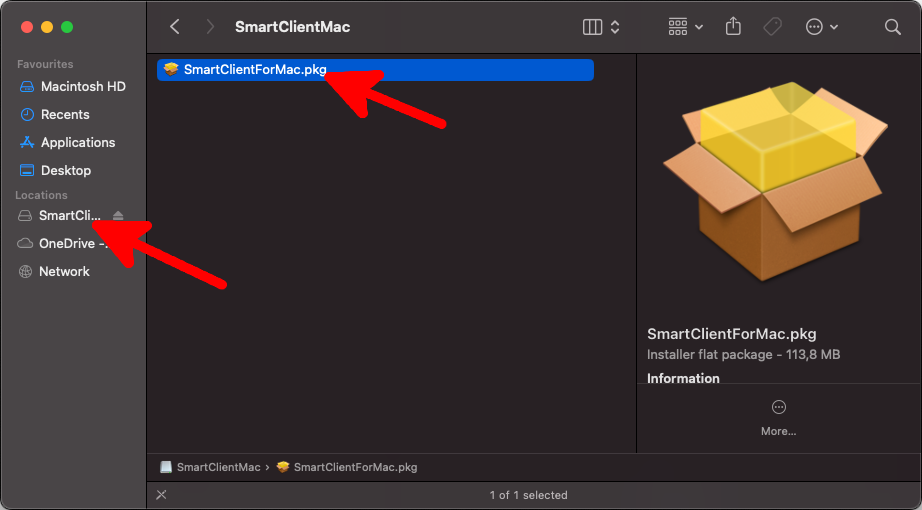Open the view mode up-down arrows
The width and height of the screenshot is (922, 510).
615,27
